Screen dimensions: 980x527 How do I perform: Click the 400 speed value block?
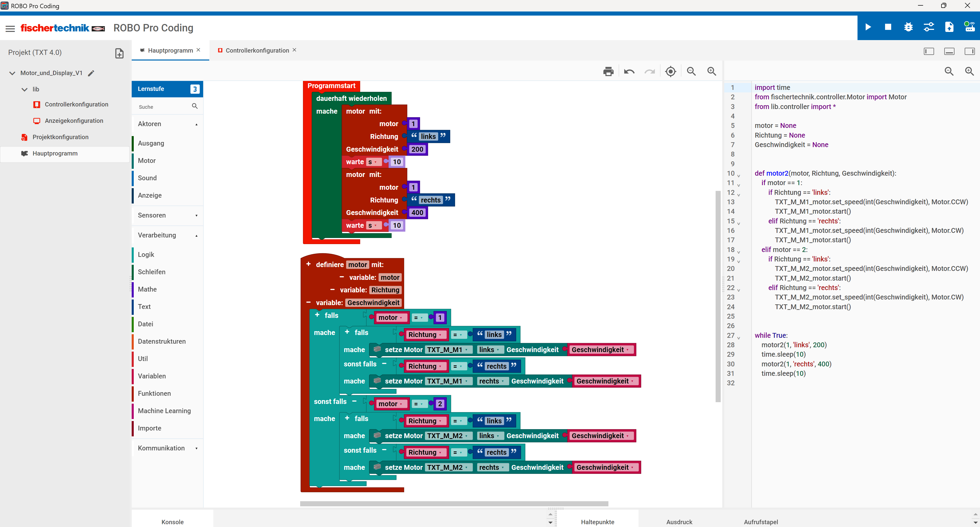point(417,213)
